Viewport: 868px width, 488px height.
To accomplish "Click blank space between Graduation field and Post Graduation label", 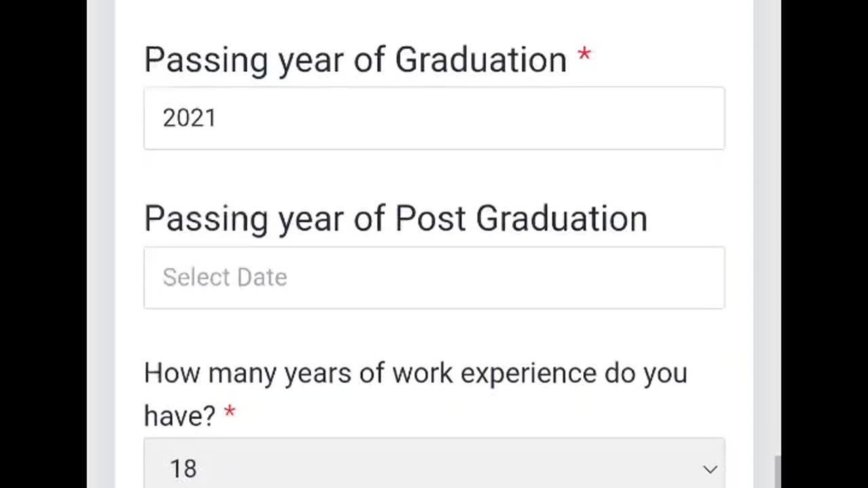I will (x=434, y=175).
